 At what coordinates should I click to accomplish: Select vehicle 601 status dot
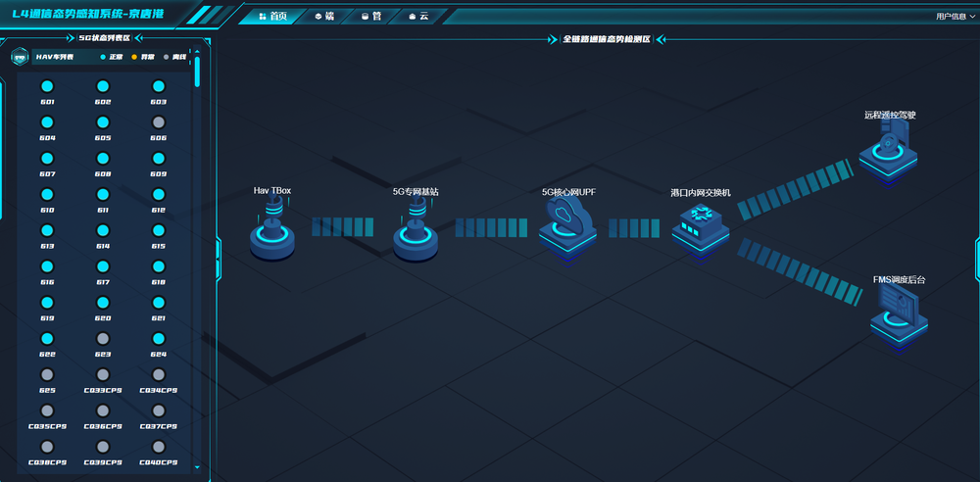pos(47,86)
